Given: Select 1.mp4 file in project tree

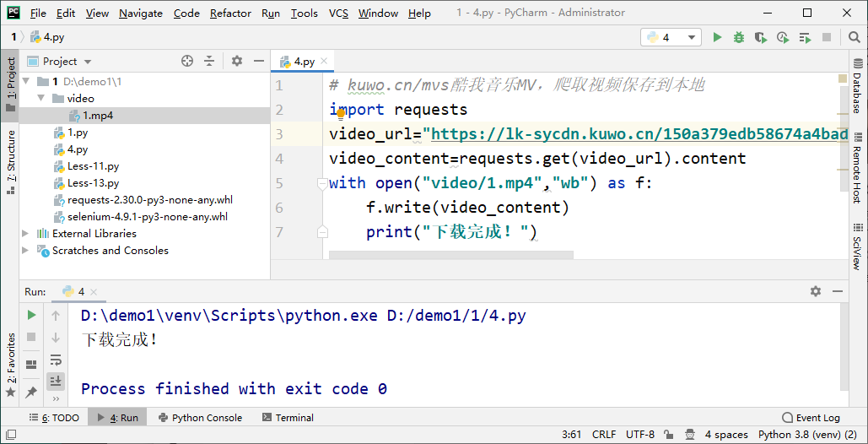Looking at the screenshot, I should (97, 116).
